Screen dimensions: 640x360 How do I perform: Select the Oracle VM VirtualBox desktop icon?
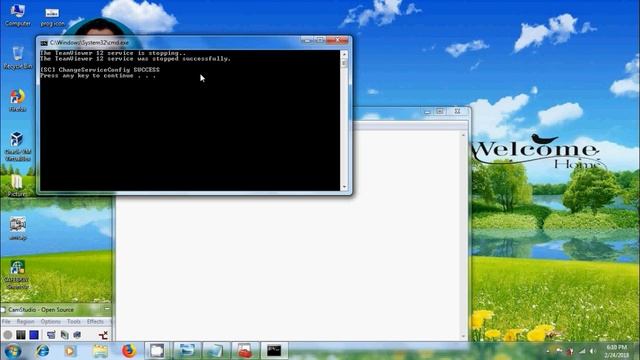[x=18, y=146]
